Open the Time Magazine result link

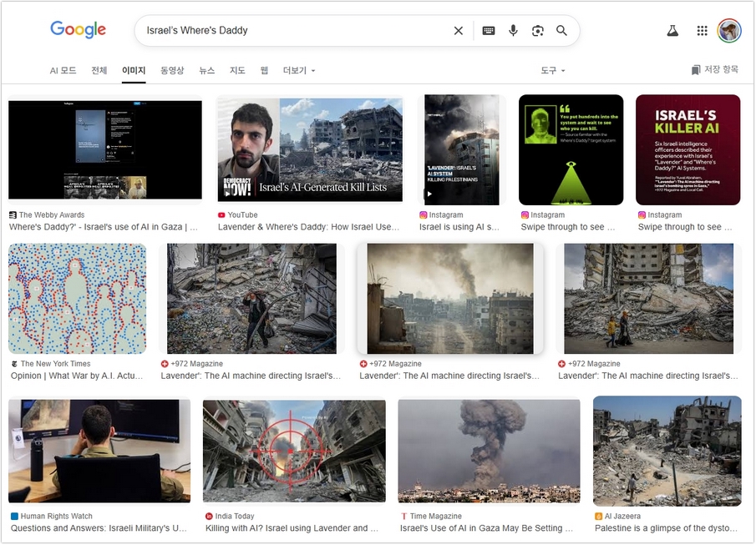point(486,527)
